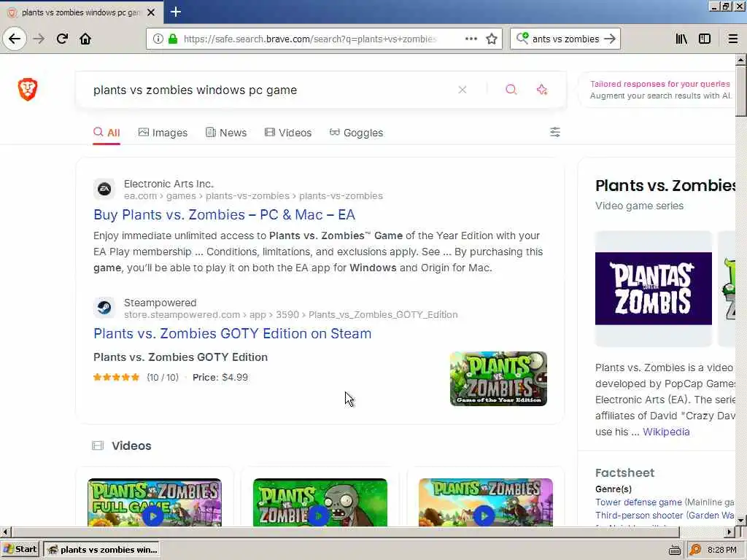Screen dimensions: 747x560
Task: Open Third-person shooter genre link
Action: (x=639, y=516)
